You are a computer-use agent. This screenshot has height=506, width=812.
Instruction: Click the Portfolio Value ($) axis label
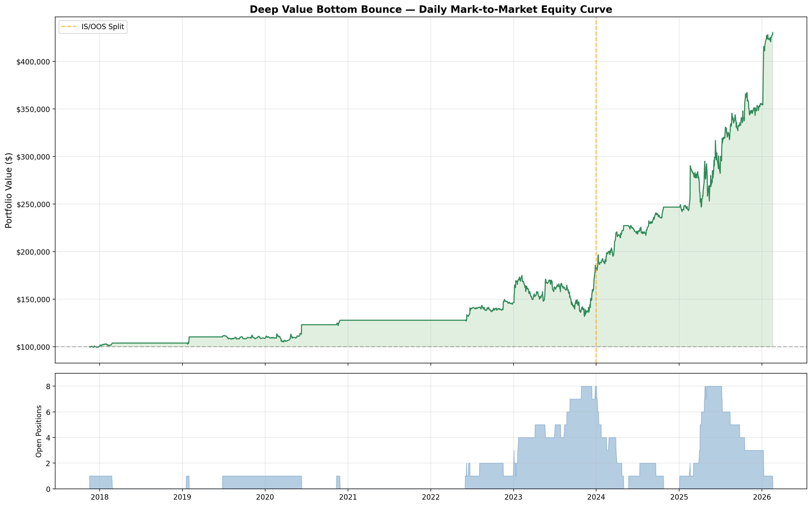[x=9, y=190]
